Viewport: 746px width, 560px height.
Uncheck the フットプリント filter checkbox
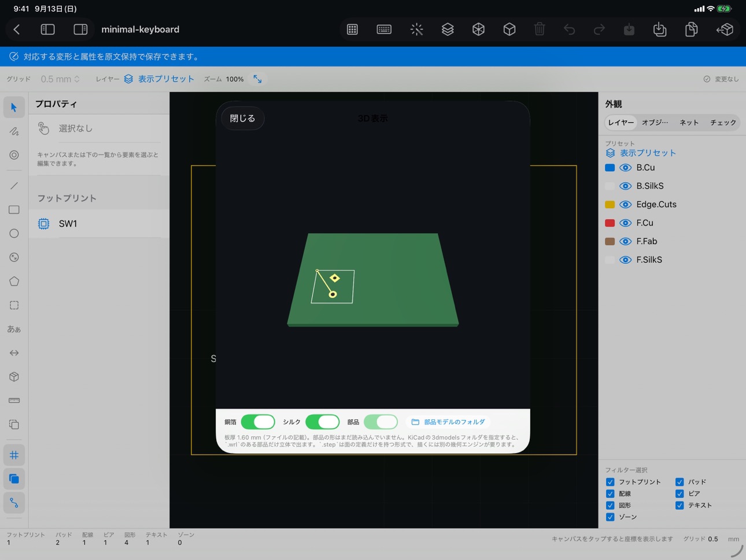(610, 482)
